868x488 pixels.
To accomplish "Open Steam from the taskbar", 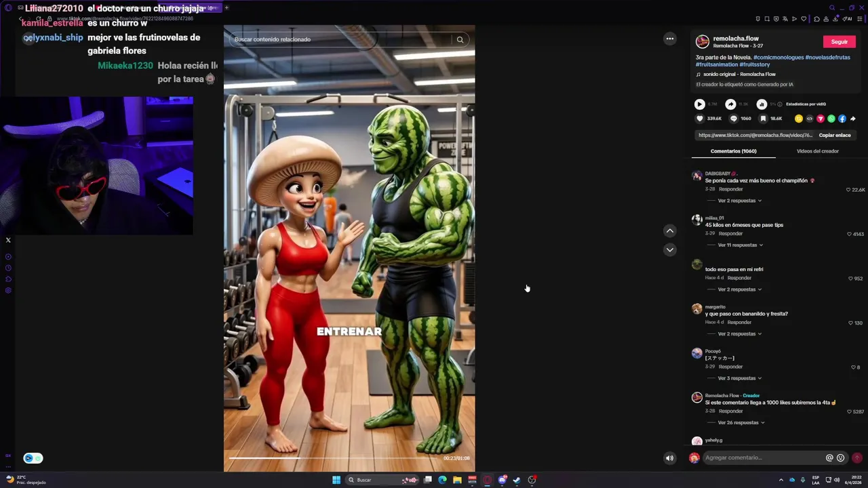I will pyautogui.click(x=517, y=480).
